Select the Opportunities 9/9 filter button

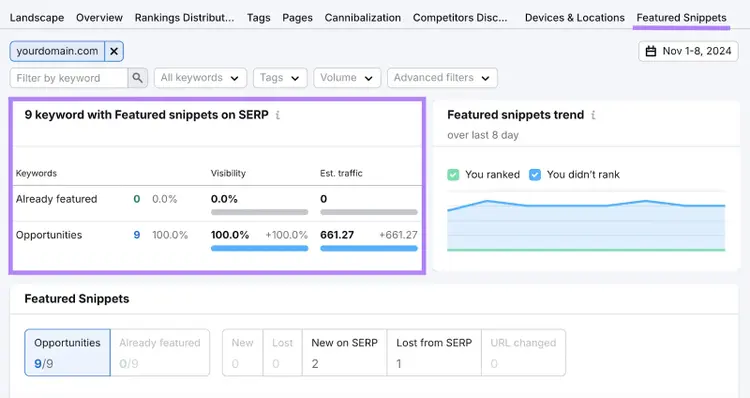pos(67,353)
